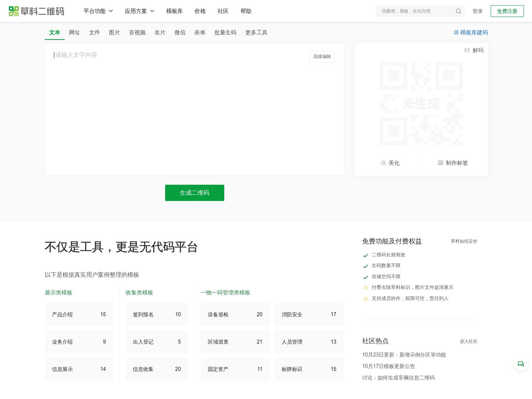Open the 签到报名 template card
Screen dimensions: 532x399
point(157,314)
